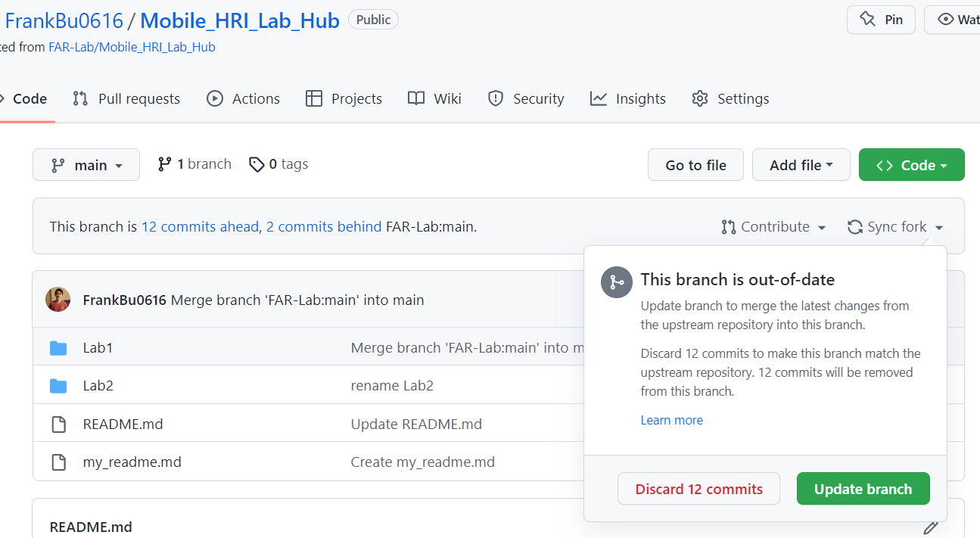
Task: Click the 'This branch is out-of-date' heading
Action: (737, 279)
